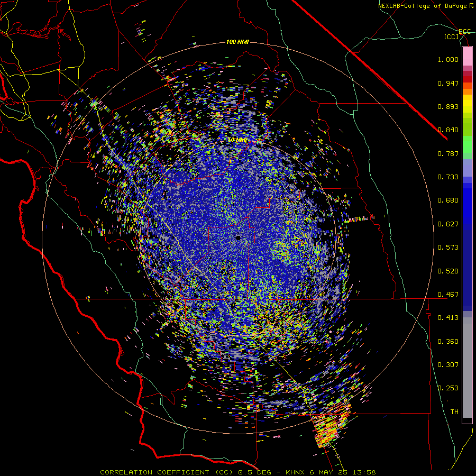The image size is (476, 476).
Task: Click the bottom radar caption with KHNX
Action: click(238, 472)
